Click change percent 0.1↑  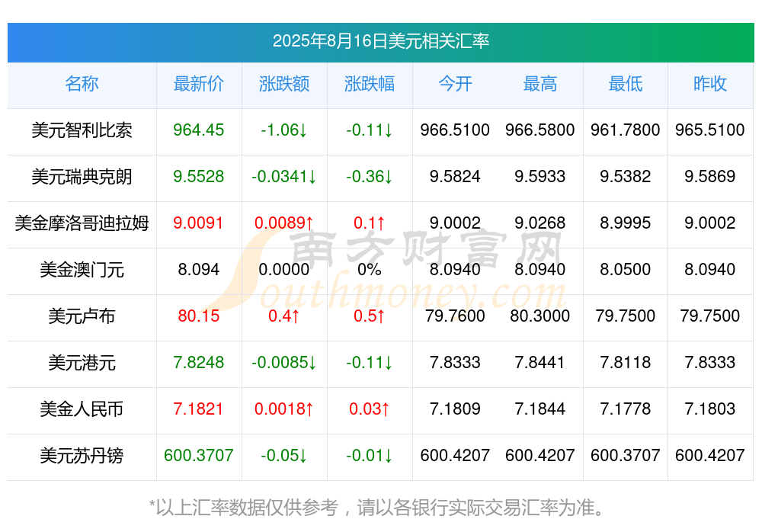[x=370, y=223]
